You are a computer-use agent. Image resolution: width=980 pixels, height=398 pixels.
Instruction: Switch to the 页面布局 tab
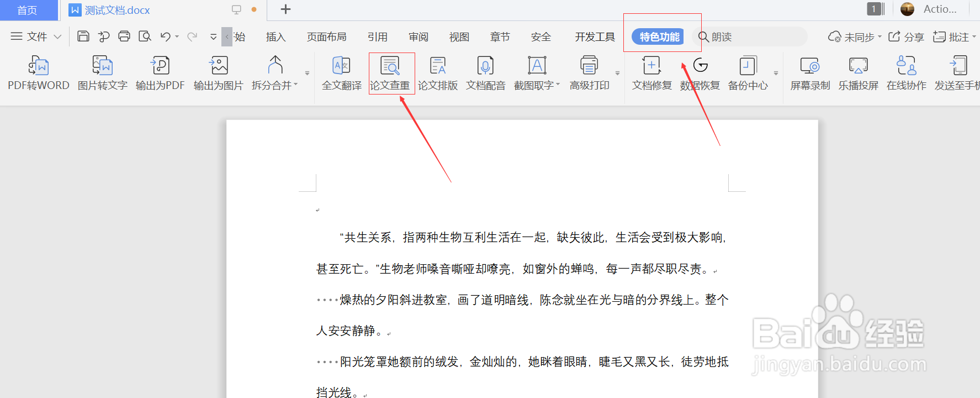pos(327,37)
